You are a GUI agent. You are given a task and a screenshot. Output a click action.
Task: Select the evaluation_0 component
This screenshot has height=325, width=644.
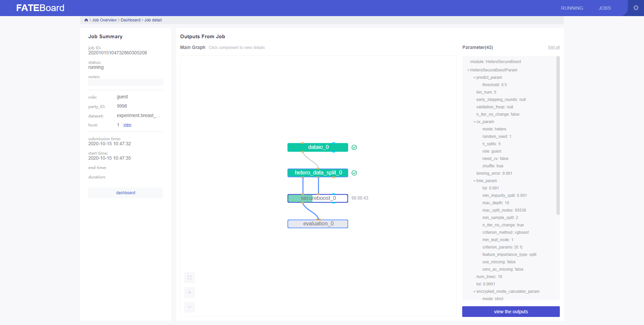(318, 224)
